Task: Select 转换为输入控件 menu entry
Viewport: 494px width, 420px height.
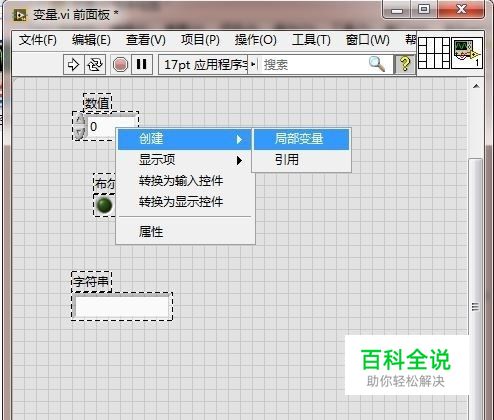Action: (184, 181)
